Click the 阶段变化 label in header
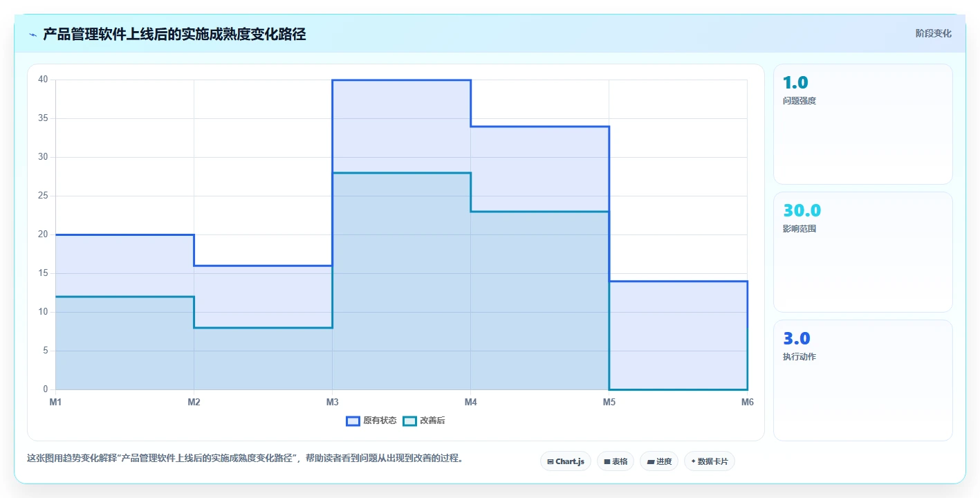This screenshot has width=980, height=498. point(934,33)
